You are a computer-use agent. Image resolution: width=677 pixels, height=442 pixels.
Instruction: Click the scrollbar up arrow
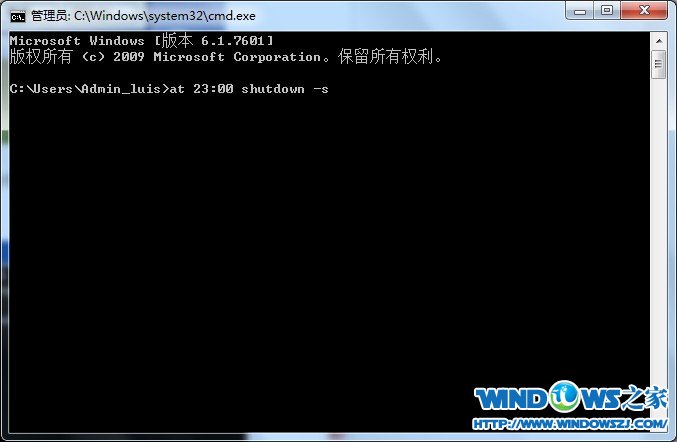(659, 41)
